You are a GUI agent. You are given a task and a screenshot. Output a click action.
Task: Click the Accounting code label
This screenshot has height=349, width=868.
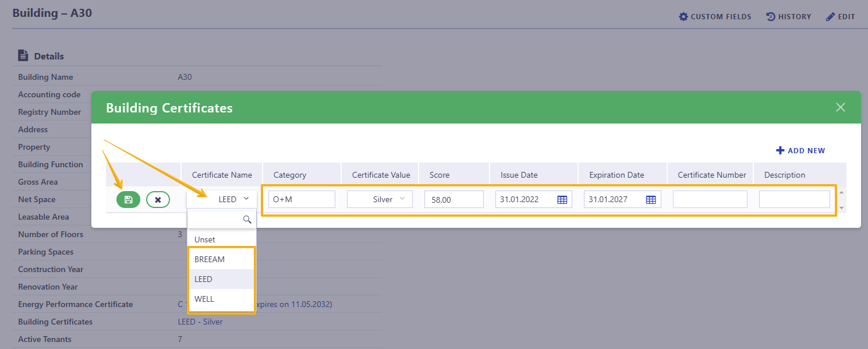[49, 94]
